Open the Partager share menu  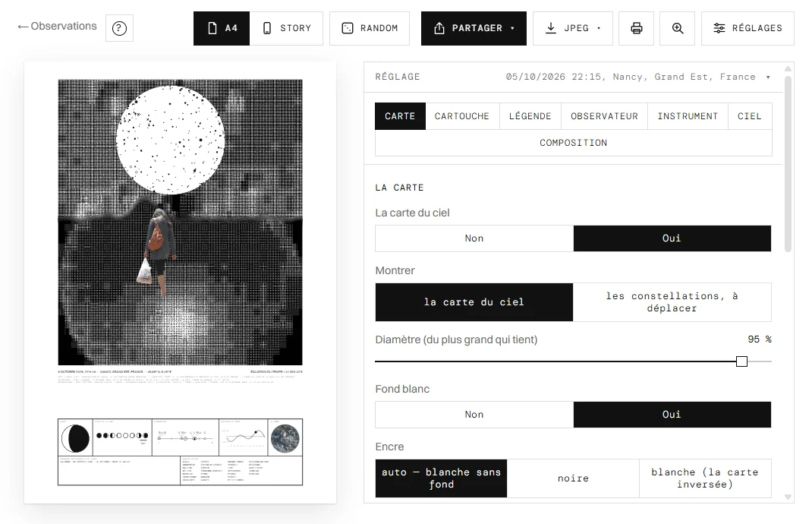click(474, 28)
